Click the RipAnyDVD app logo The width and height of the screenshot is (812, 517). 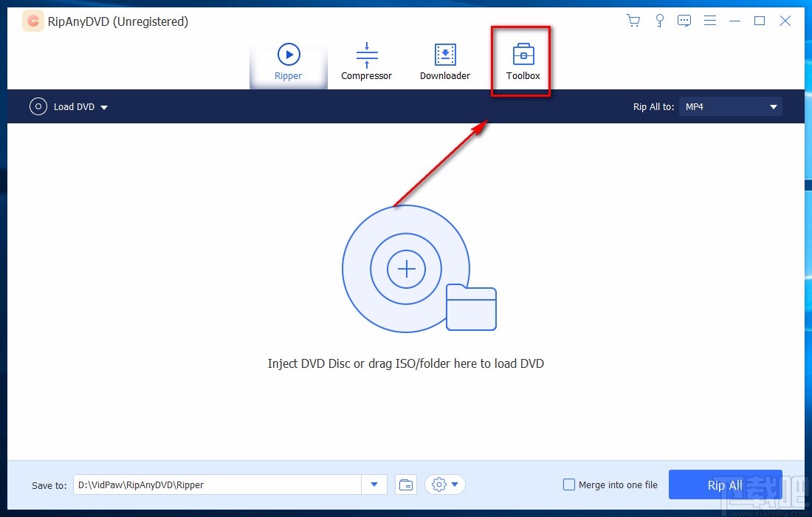(x=33, y=21)
